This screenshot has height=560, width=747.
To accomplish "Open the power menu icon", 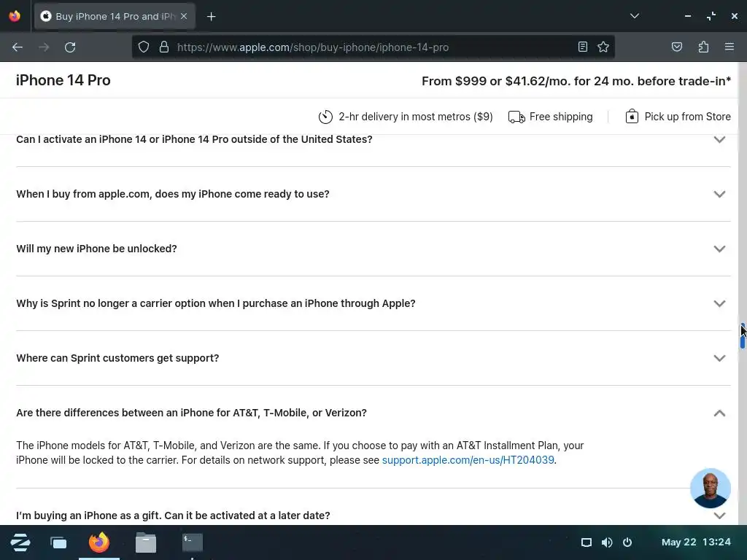I will (627, 542).
